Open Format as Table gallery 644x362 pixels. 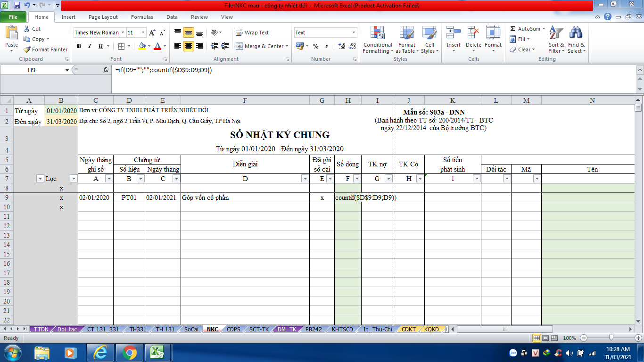[406, 40]
